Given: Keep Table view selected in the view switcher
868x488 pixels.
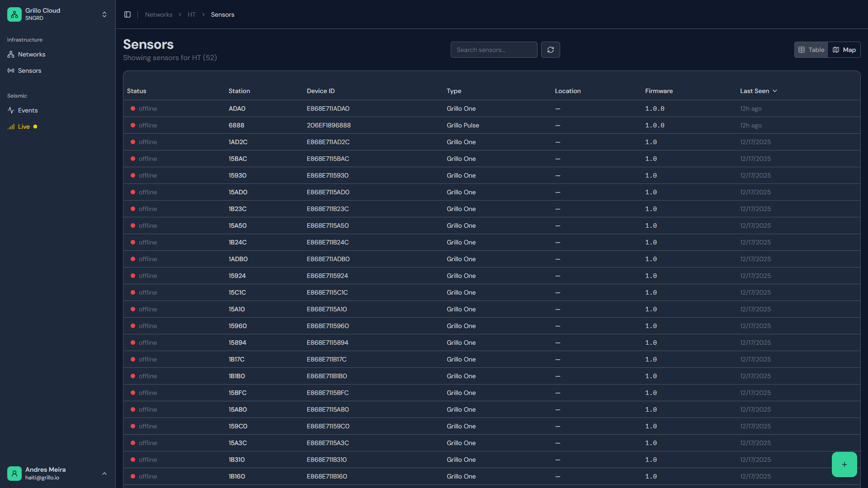Looking at the screenshot, I should (x=811, y=50).
